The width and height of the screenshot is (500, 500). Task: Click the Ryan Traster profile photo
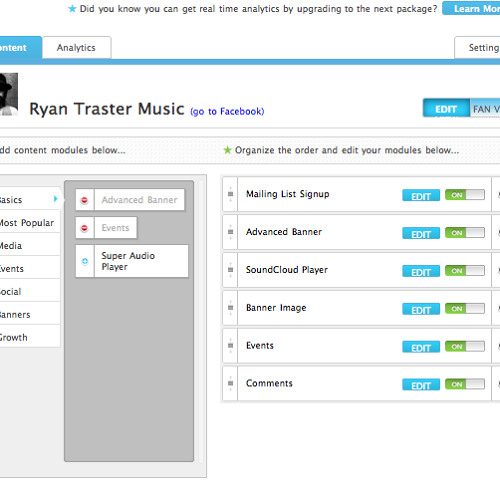[x=9, y=94]
